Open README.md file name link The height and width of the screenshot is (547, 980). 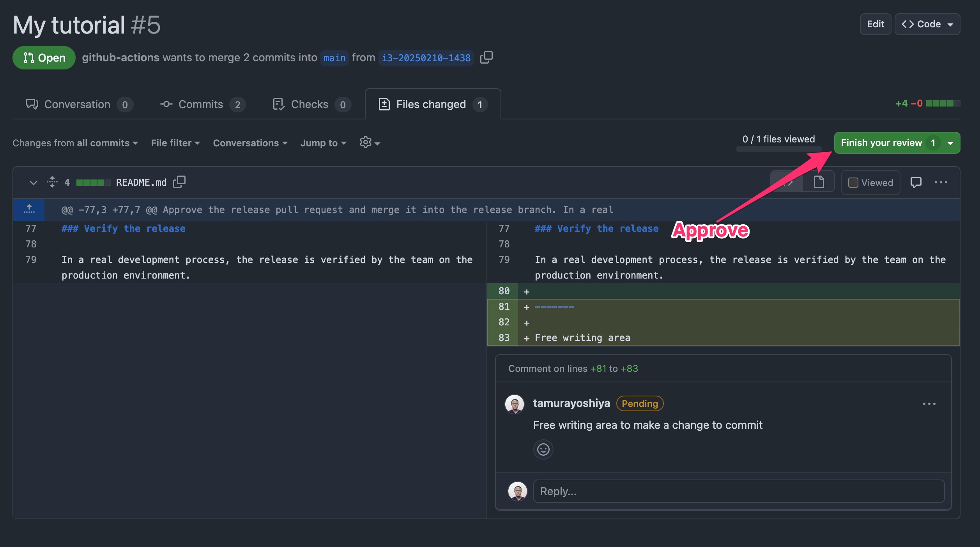click(x=141, y=182)
